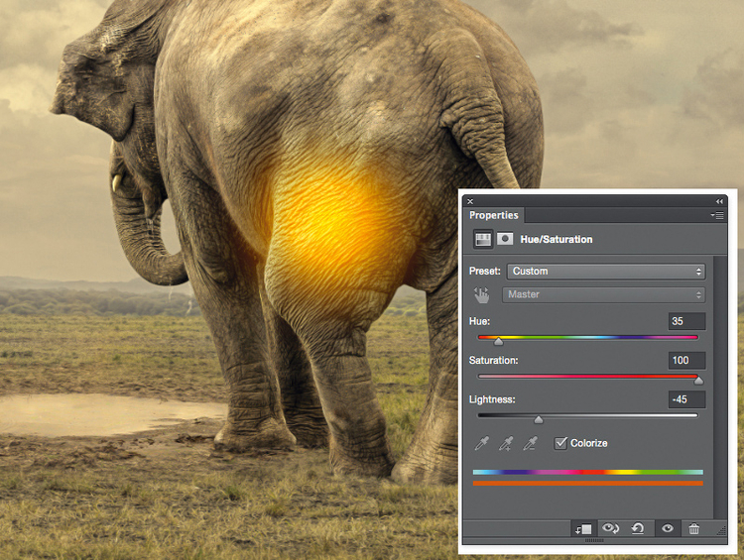Viewport: 744px width, 560px height.
Task: Click the Hue label text
Action: (x=479, y=321)
